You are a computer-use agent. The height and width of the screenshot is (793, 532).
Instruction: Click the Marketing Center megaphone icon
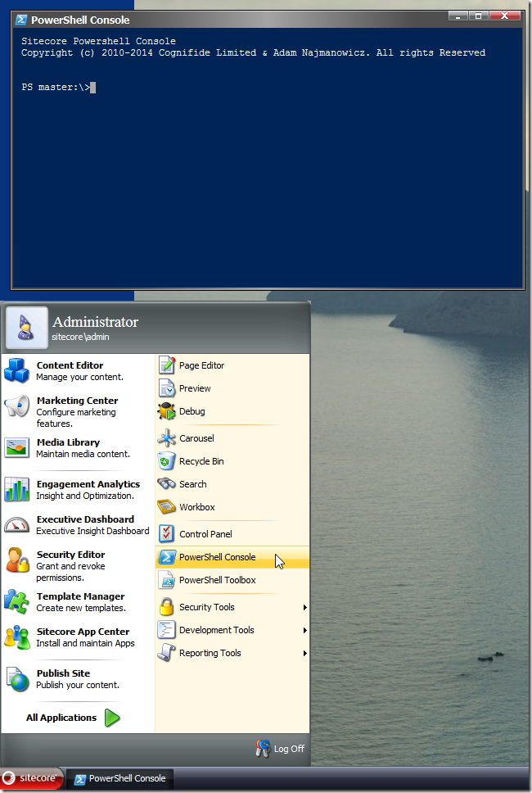pyautogui.click(x=16, y=406)
